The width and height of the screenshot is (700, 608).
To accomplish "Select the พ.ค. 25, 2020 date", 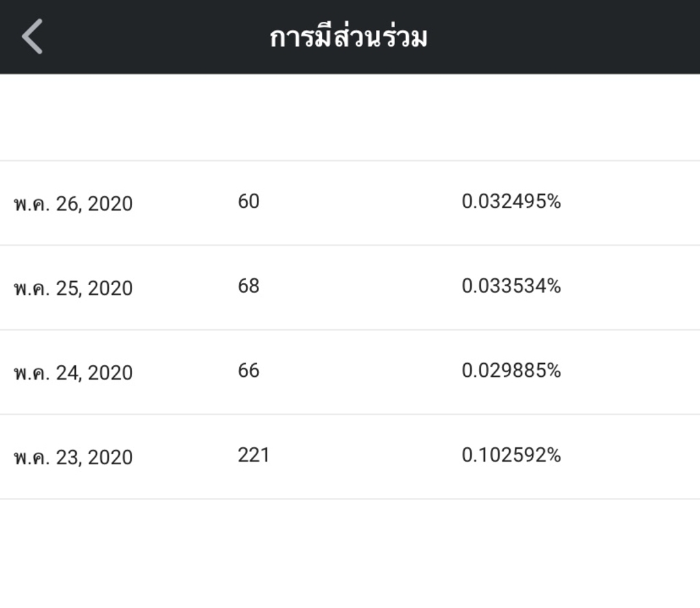I will (x=73, y=288).
